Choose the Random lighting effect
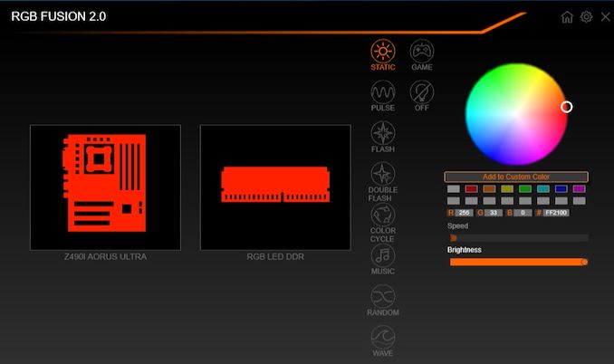The height and width of the screenshot is (364, 614). click(x=383, y=301)
